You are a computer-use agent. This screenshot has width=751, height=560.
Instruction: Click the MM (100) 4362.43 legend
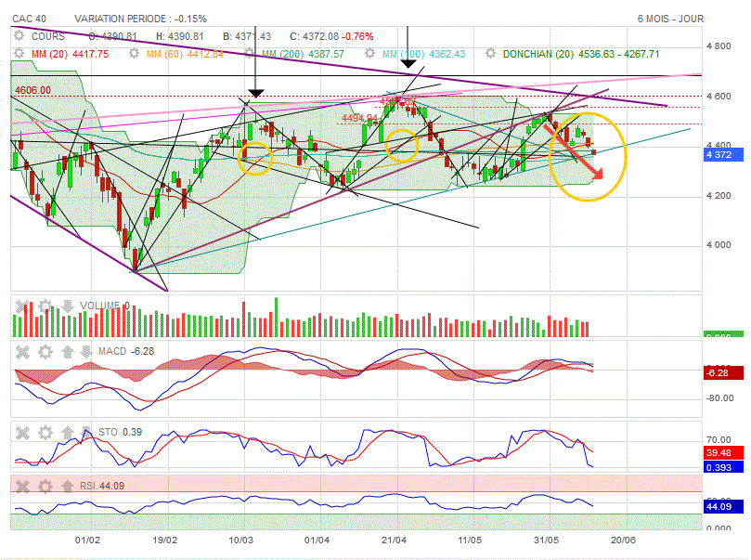(423, 54)
